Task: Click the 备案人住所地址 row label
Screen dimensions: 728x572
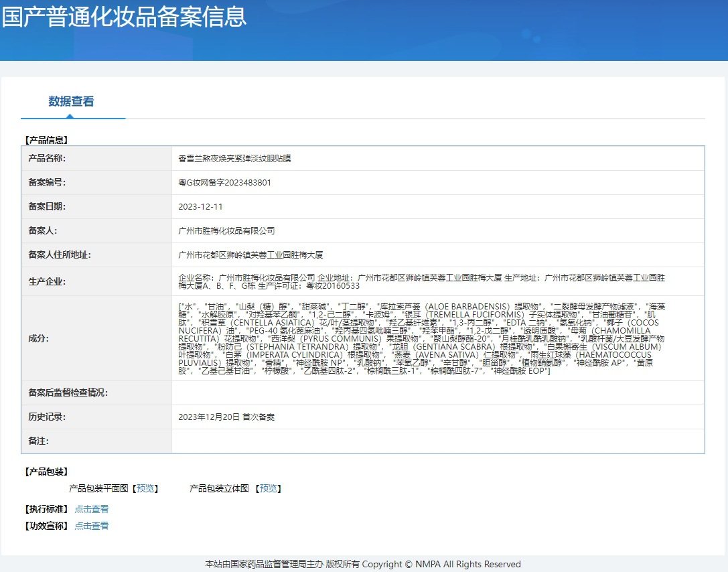Action: pyautogui.click(x=60, y=255)
